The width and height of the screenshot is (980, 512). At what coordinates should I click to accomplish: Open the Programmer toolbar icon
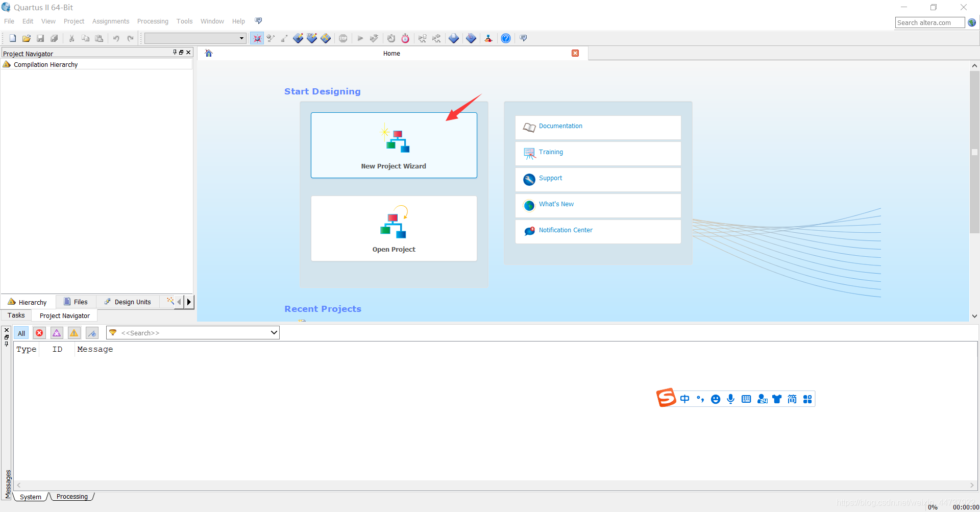471,38
